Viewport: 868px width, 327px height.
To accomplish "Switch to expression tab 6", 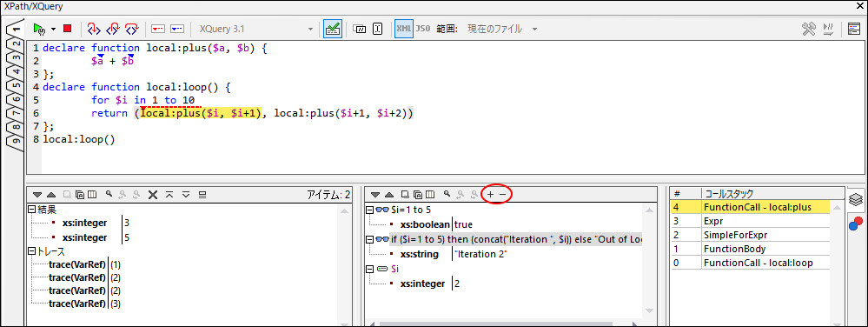I will 16,98.
